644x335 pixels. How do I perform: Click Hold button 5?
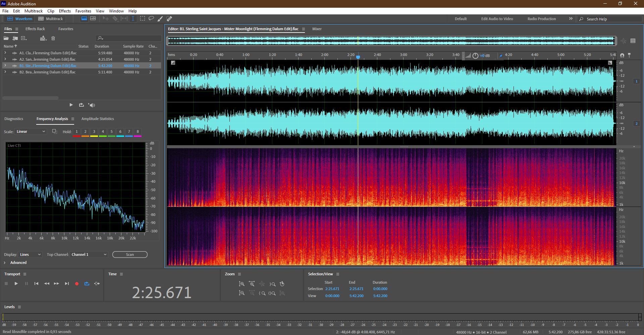[x=112, y=132]
